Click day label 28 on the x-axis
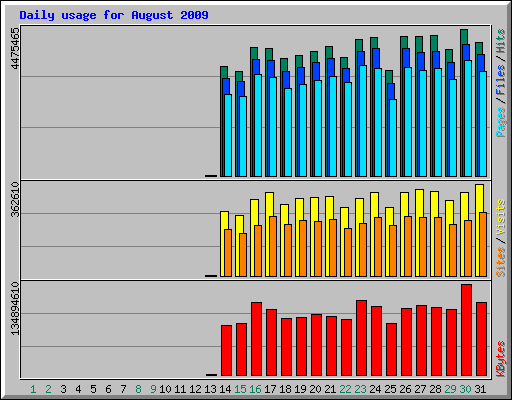 coord(435,389)
